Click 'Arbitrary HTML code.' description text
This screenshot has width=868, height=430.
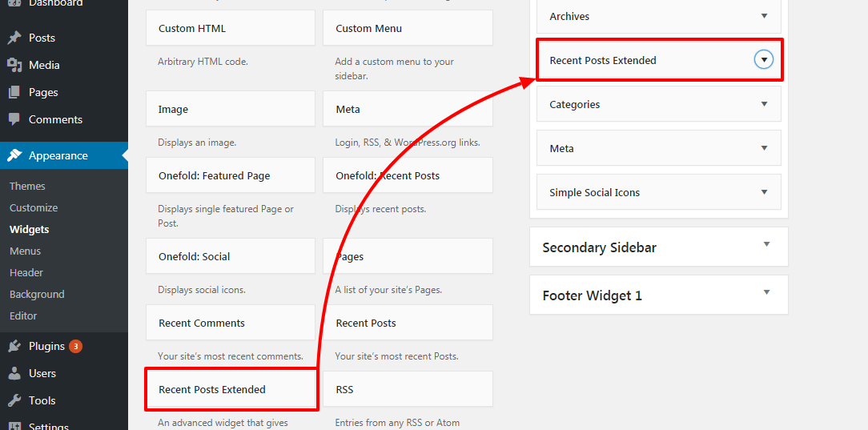(x=203, y=62)
